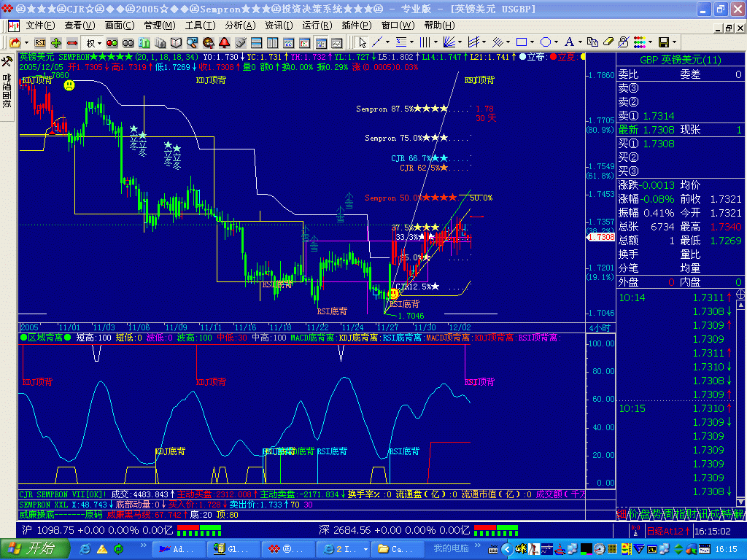Expand the color palette dropdown arrow
This screenshot has height=560, width=747.
coord(650,42)
